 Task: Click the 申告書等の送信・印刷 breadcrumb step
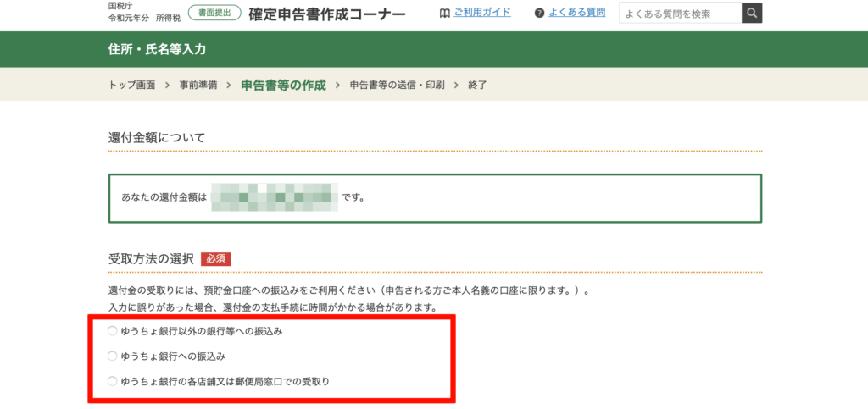click(x=397, y=85)
